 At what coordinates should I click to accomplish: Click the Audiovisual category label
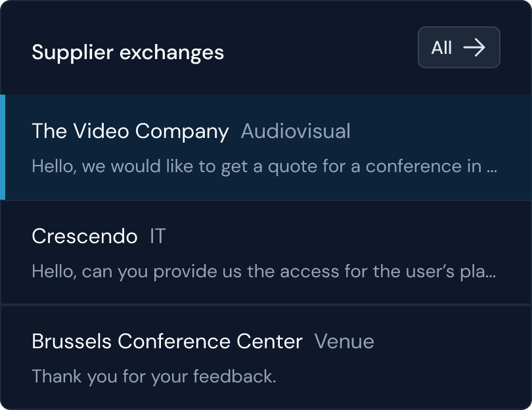[x=296, y=131]
